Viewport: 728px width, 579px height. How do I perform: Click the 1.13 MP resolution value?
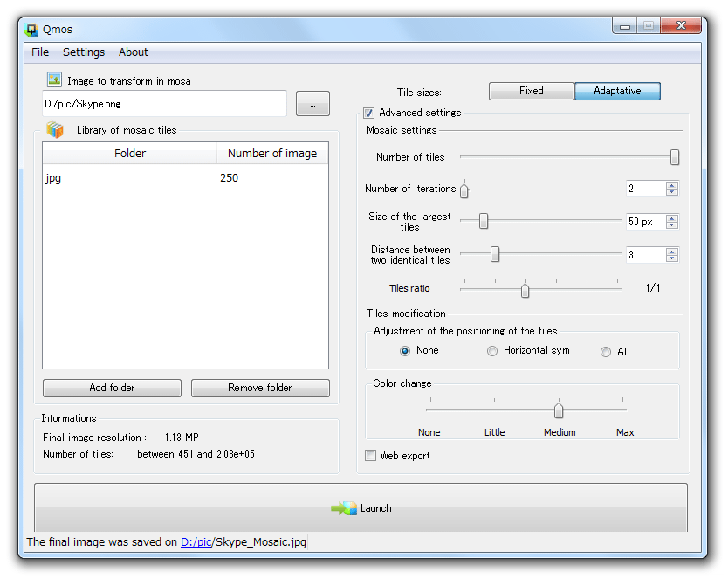click(182, 438)
